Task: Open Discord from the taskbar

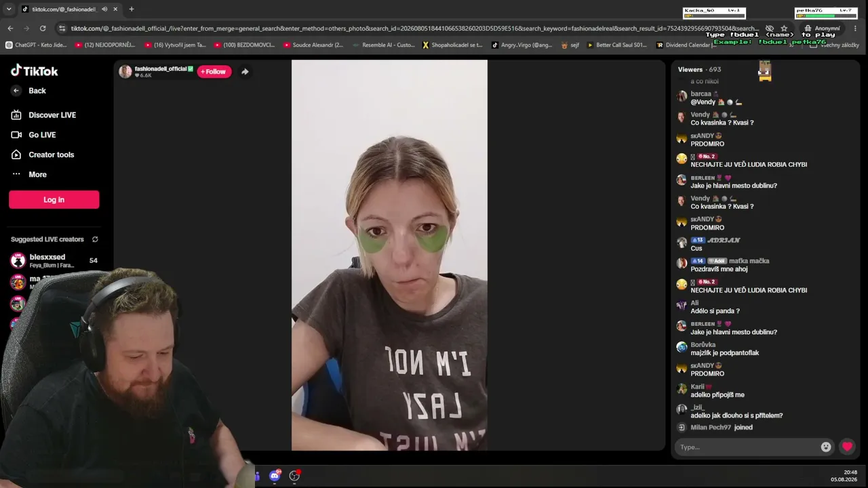Action: [x=275, y=476]
